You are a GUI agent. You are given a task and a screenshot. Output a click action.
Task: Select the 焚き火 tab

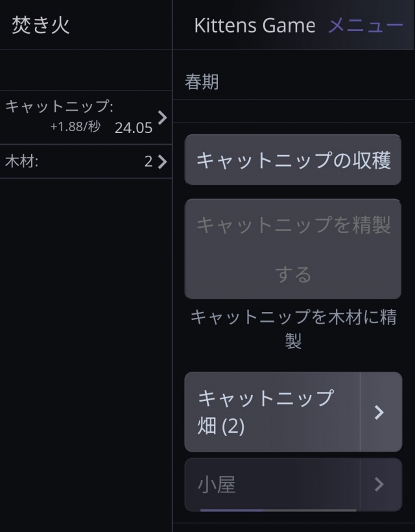[40, 25]
